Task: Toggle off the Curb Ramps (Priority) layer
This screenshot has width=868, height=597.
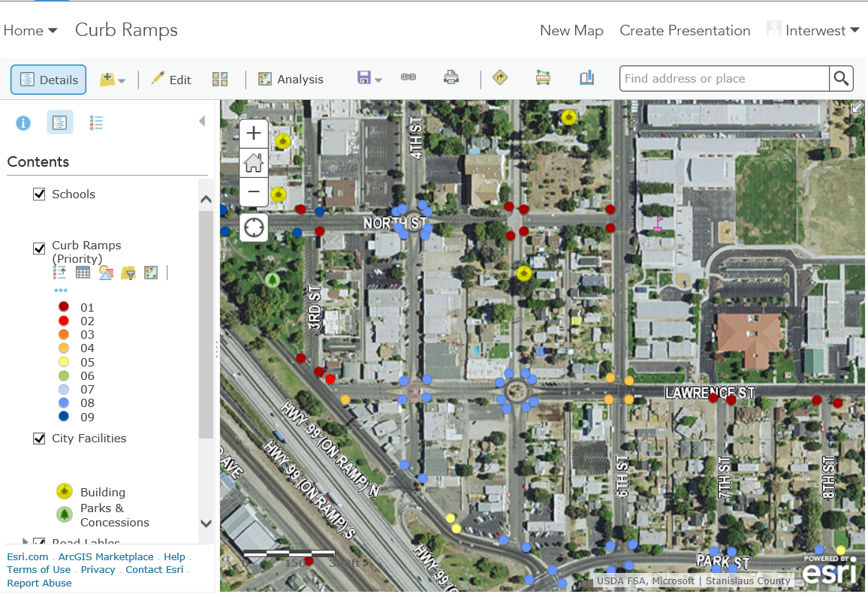Action: [39, 248]
